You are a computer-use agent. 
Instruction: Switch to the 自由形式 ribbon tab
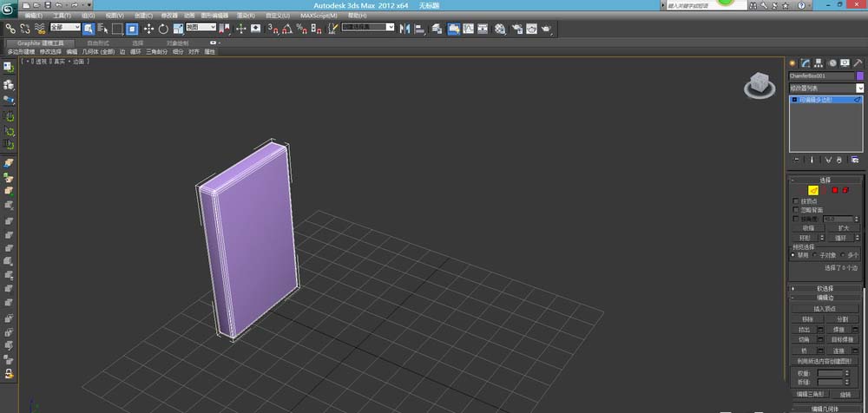point(98,43)
